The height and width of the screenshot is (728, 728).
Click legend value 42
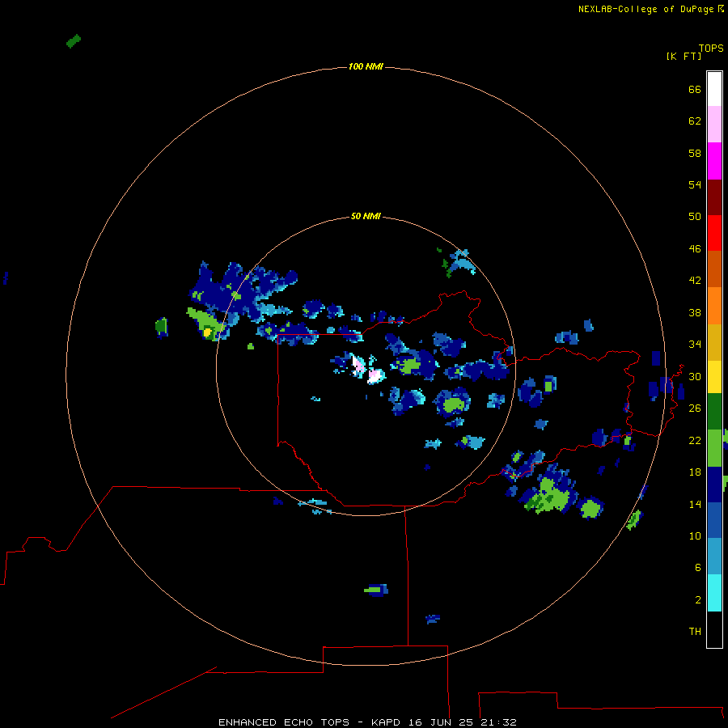click(x=695, y=281)
